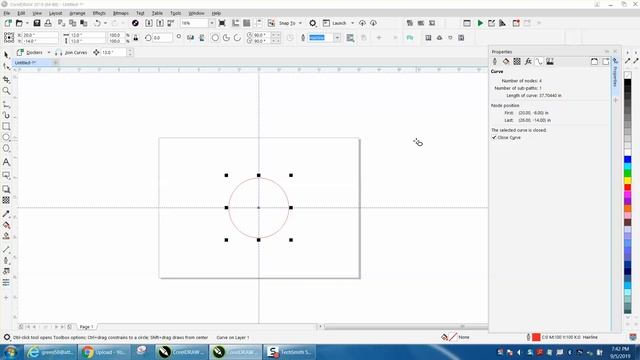Click the vertical Properties docker tab

click(615, 73)
